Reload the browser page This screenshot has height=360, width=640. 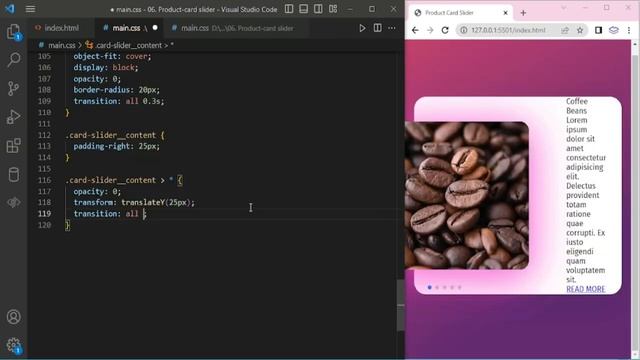(x=445, y=30)
